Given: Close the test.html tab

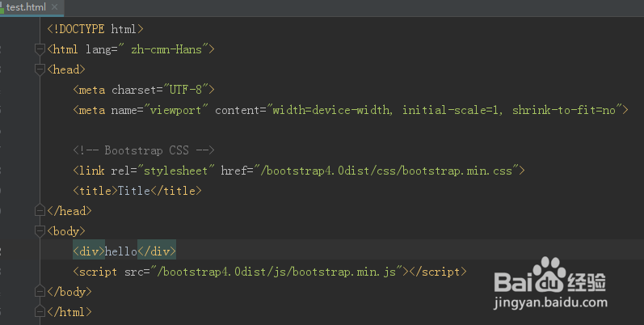Looking at the screenshot, I should pyautogui.click(x=55, y=7).
